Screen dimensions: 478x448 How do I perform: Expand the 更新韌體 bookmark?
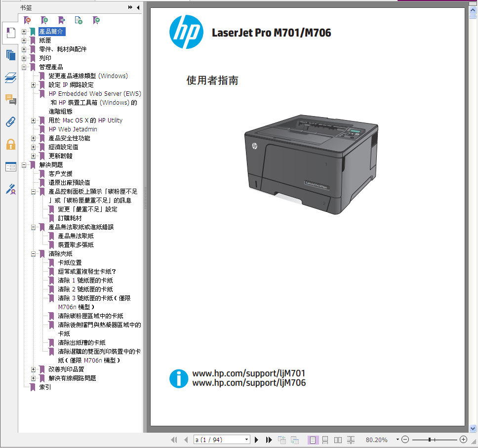[33, 156]
